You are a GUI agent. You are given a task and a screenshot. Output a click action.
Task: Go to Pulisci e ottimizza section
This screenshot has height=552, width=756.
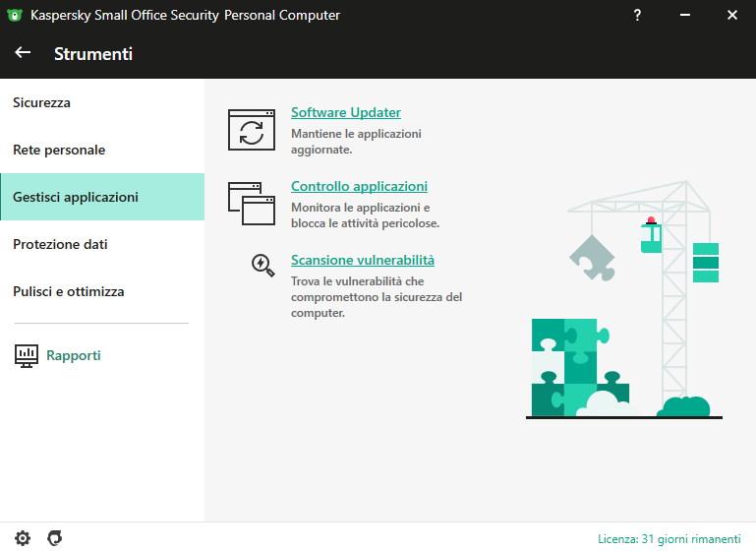[102, 291]
